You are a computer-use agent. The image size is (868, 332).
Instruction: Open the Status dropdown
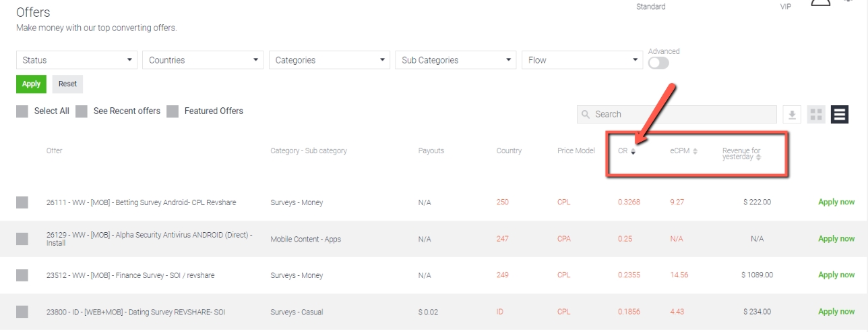[x=76, y=60]
